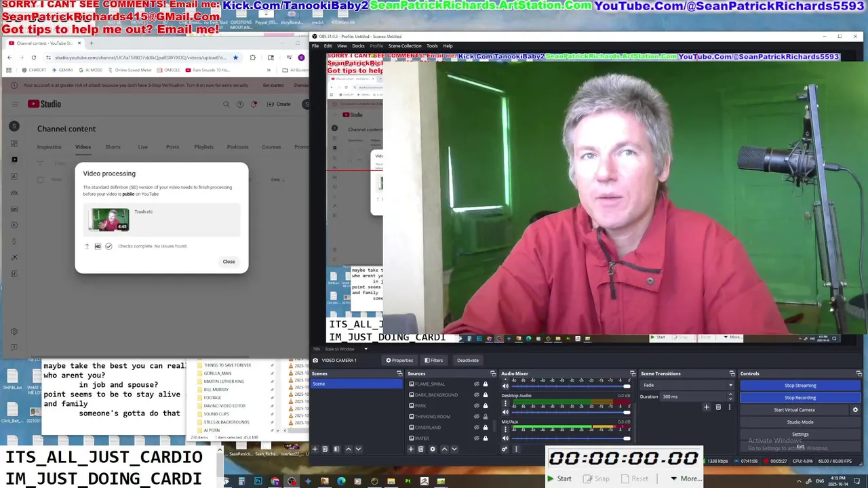
Task: Open Audio Mixer three-dot menu at bottom
Action: coord(516,449)
